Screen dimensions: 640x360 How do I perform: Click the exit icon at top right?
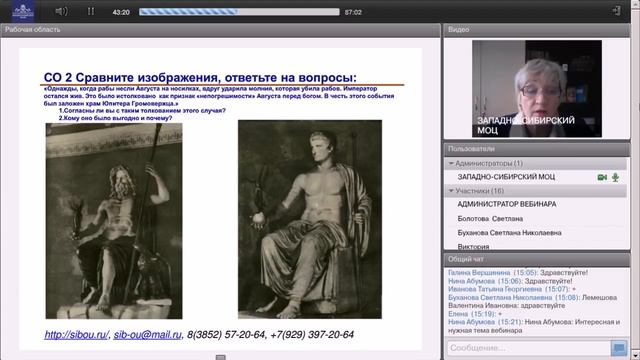(616, 11)
